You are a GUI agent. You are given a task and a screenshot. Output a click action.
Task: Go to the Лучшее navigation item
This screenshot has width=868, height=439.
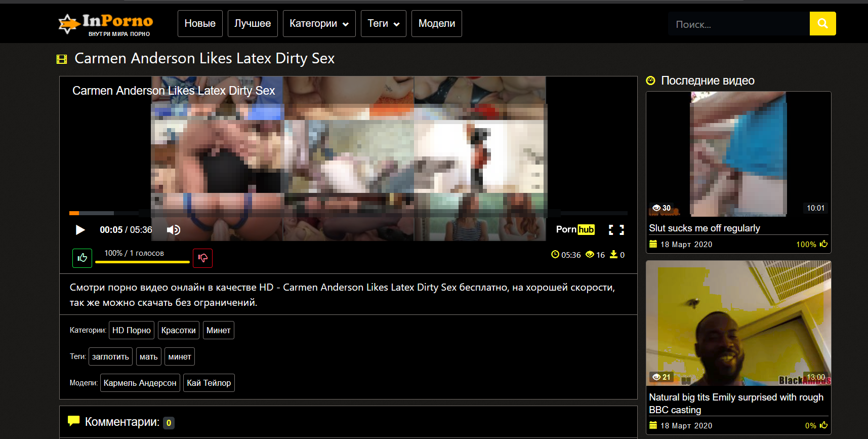253,24
